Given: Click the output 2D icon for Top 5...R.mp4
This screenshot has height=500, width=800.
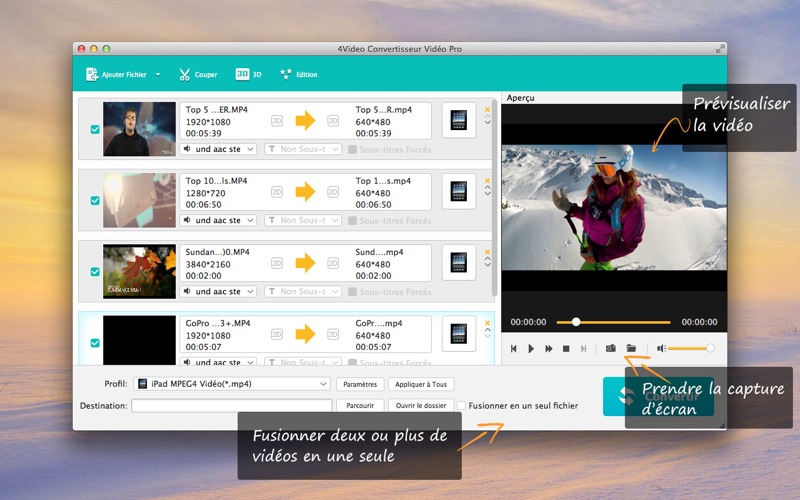Looking at the screenshot, I should (x=333, y=121).
